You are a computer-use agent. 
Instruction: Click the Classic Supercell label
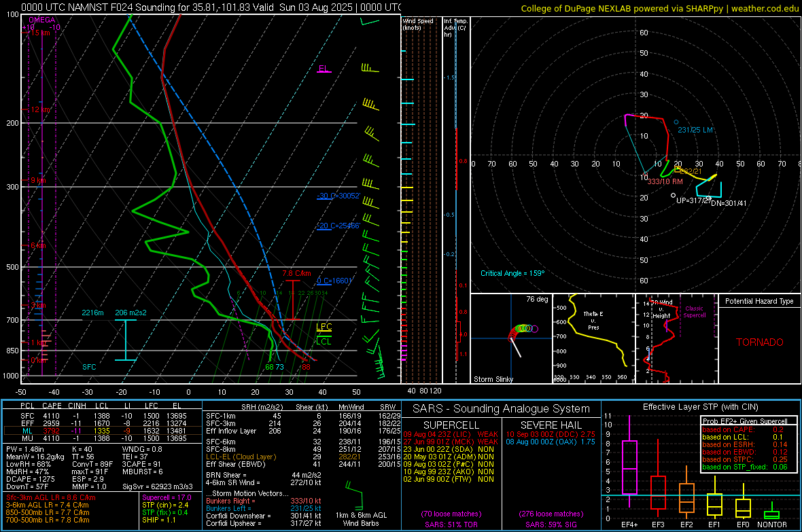694,312
